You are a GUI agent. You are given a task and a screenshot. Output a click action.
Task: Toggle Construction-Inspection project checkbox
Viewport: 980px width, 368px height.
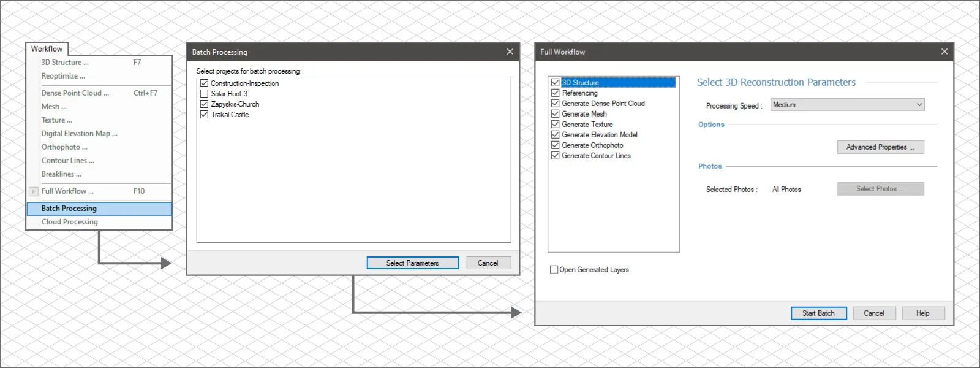click(x=205, y=83)
